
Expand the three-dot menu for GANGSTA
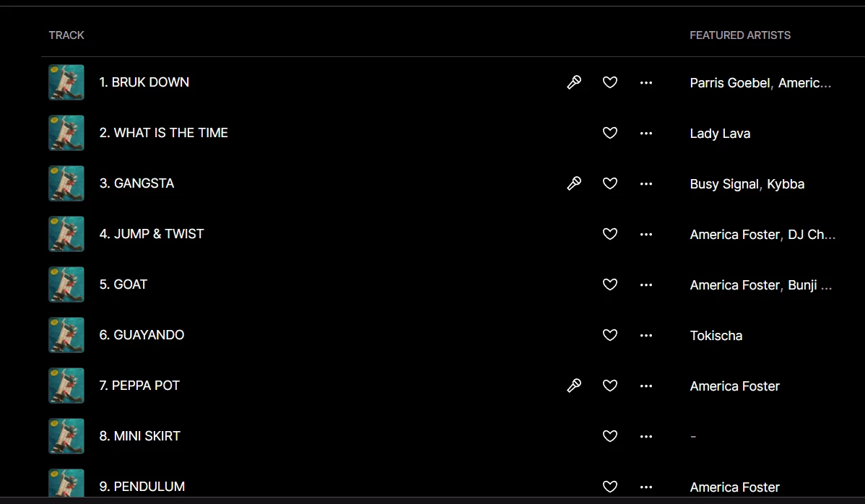coord(646,183)
